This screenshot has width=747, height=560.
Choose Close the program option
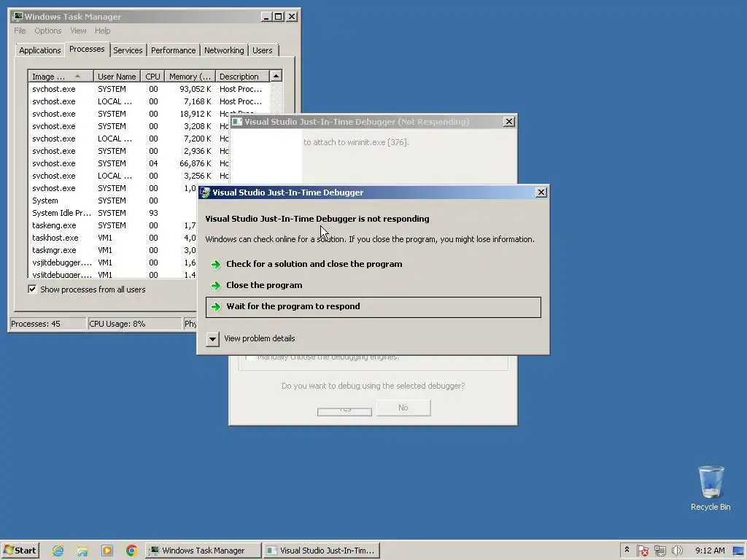373,285
